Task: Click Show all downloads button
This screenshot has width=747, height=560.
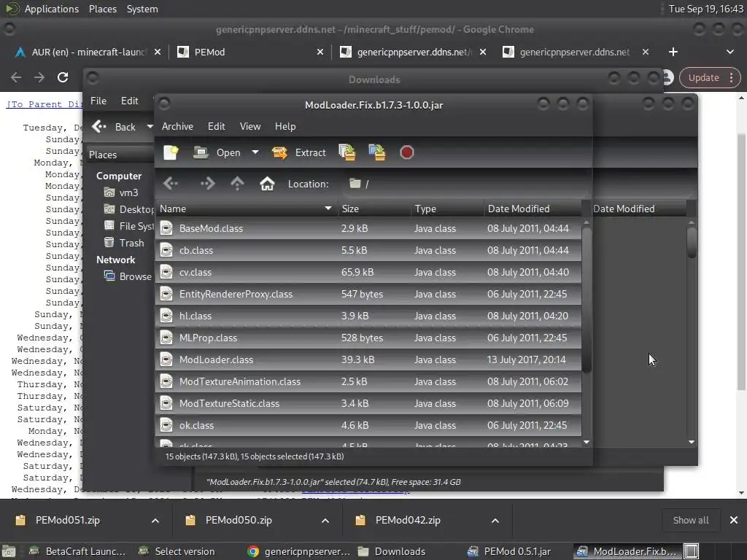Action: tap(691, 521)
